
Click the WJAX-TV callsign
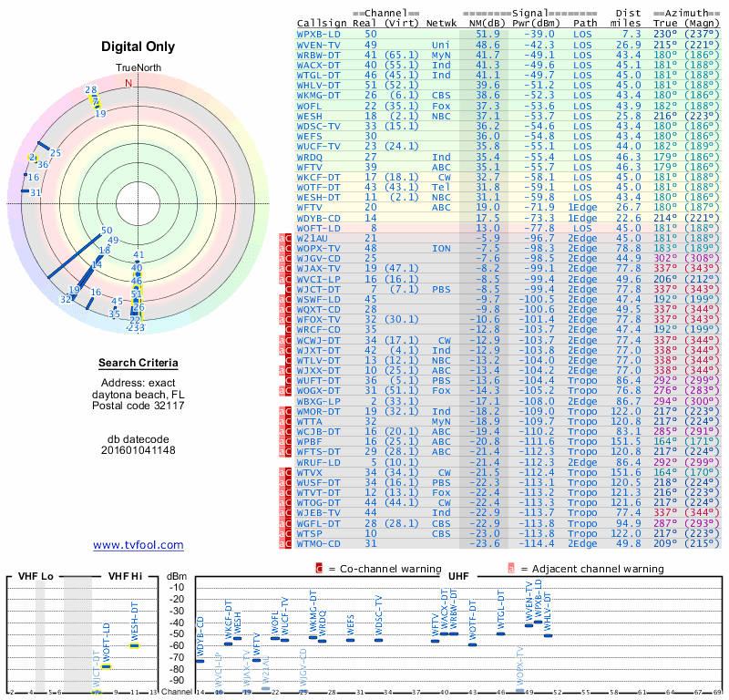tap(318, 269)
